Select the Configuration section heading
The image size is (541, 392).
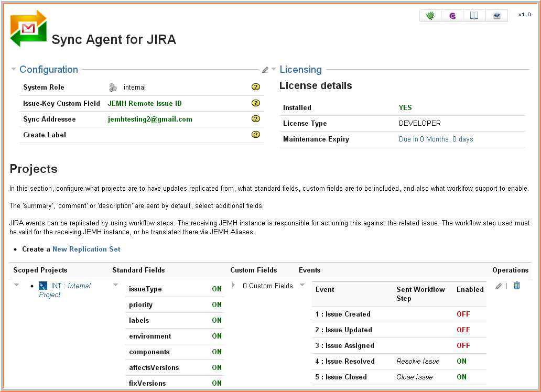[x=49, y=69]
